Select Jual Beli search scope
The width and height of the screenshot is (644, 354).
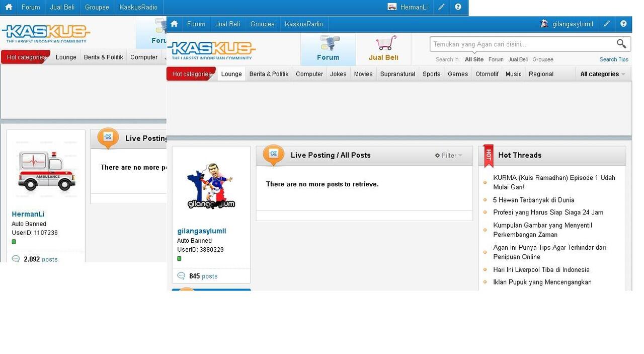(x=518, y=59)
